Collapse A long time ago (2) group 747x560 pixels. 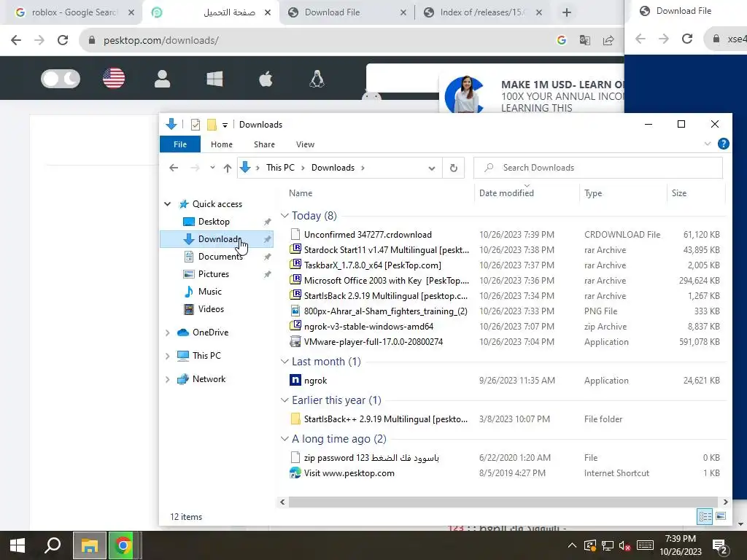(x=285, y=438)
